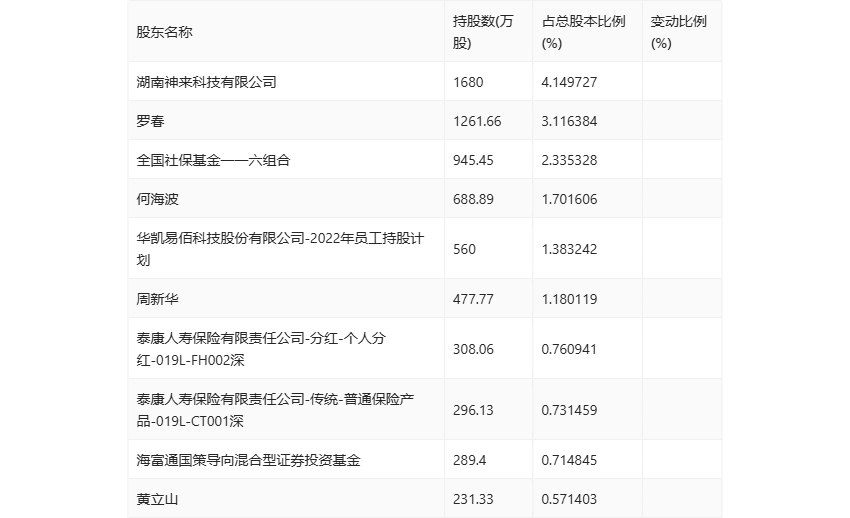850x518 pixels.
Task: Select shareholder 黄立山
Action: pyautogui.click(x=158, y=499)
